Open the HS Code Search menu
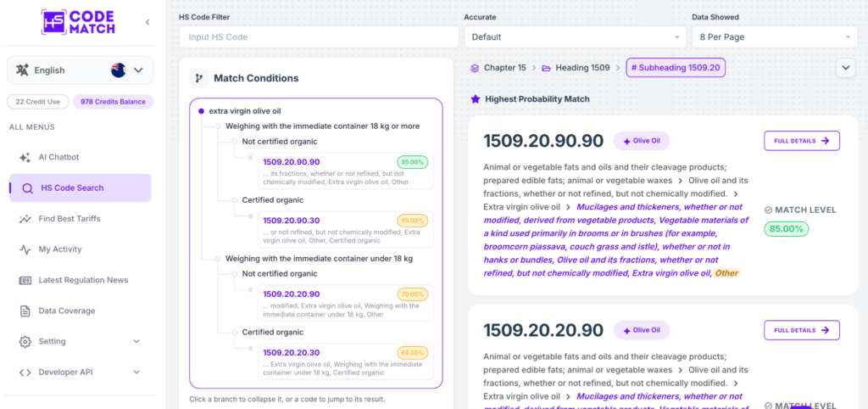 pyautogui.click(x=81, y=188)
